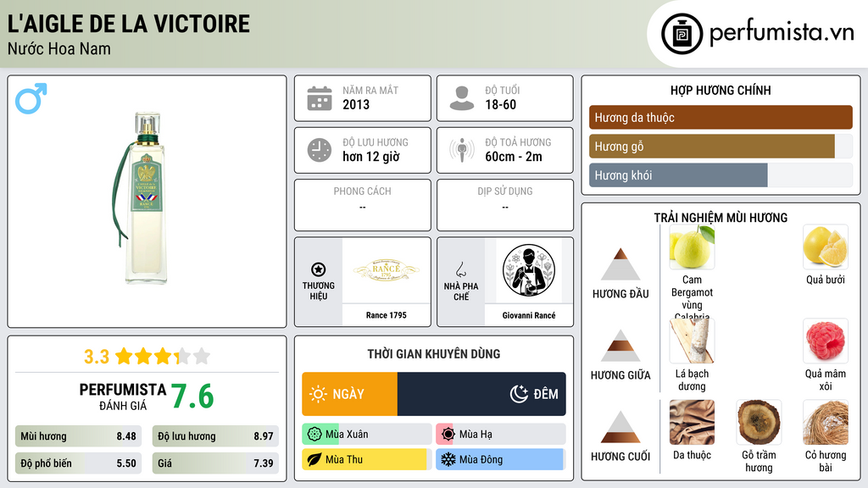The height and width of the screenshot is (488, 868).
Task: Select the Quả bưởi note image
Action: click(x=826, y=247)
